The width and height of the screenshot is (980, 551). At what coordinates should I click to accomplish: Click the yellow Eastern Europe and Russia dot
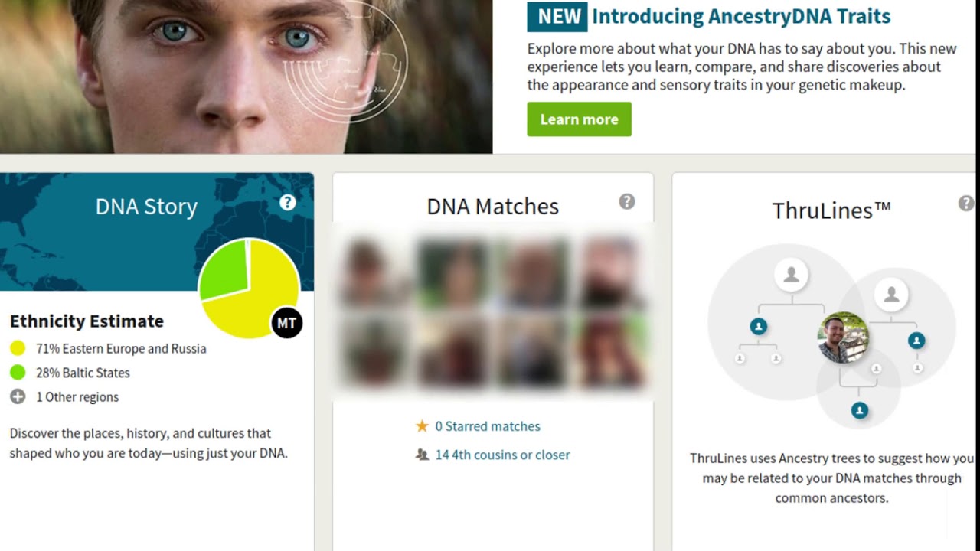[18, 348]
